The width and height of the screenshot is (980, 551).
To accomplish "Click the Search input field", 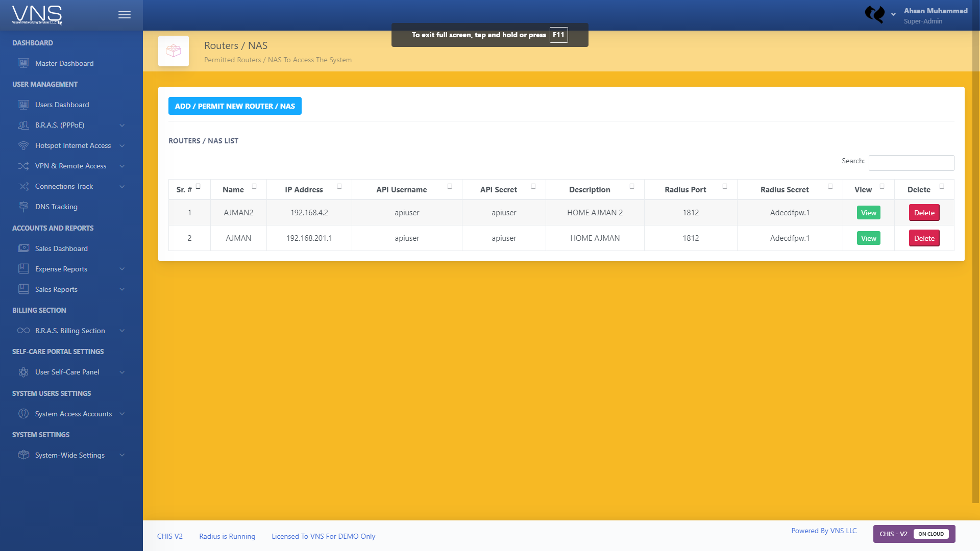I will click(911, 163).
